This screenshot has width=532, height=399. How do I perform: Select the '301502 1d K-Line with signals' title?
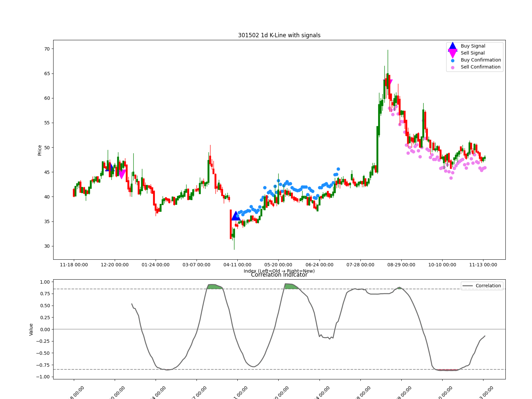tap(279, 35)
